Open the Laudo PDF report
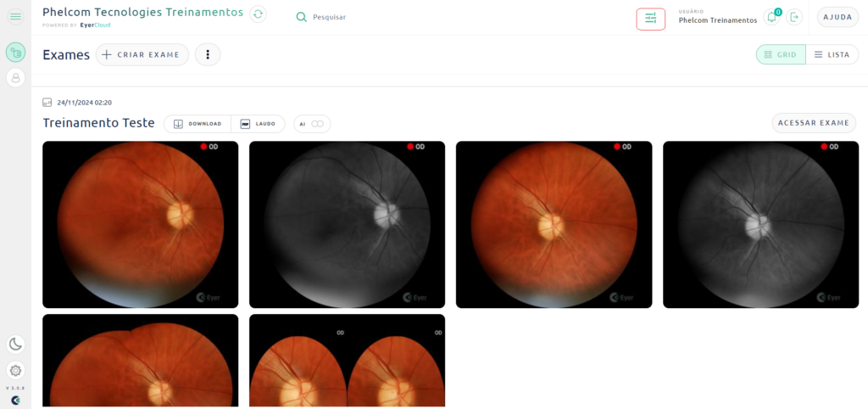868x409 pixels. 258,124
